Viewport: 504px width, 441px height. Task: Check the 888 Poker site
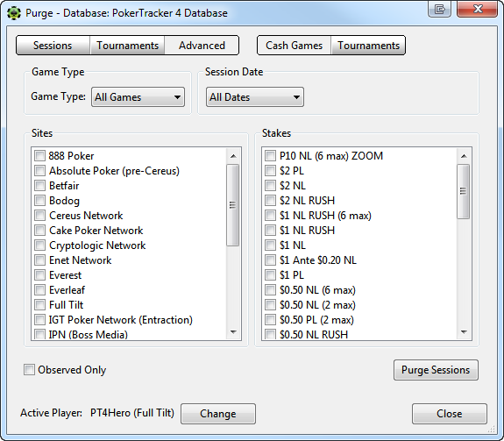39,155
